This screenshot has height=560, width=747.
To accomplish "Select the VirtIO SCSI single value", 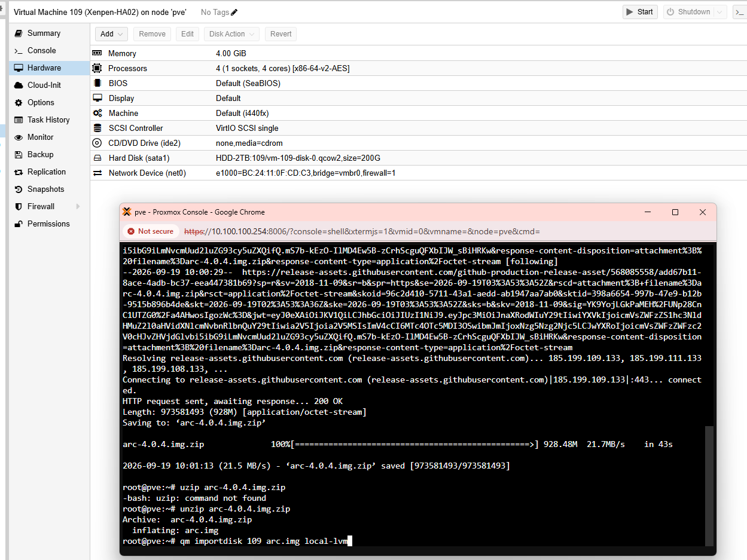I will tap(247, 128).
